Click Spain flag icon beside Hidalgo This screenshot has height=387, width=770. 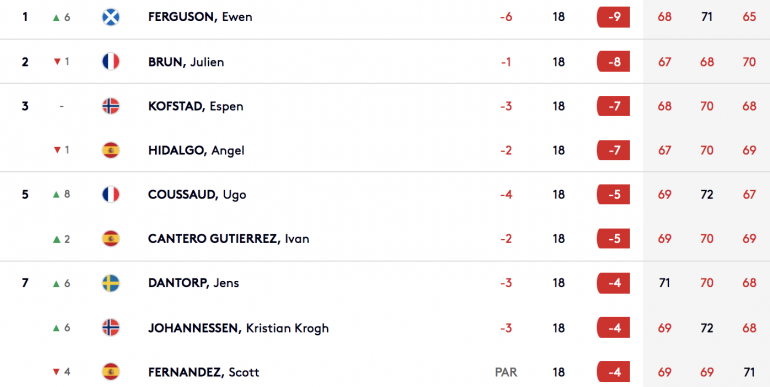110,150
